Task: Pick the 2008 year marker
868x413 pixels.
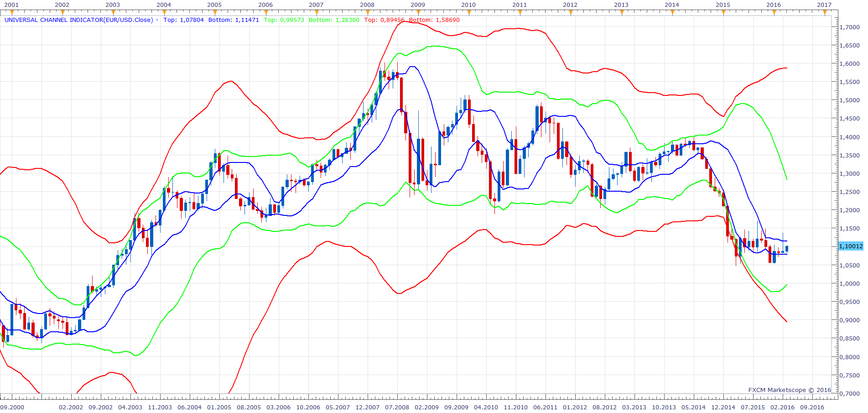Action: pyautogui.click(x=367, y=12)
